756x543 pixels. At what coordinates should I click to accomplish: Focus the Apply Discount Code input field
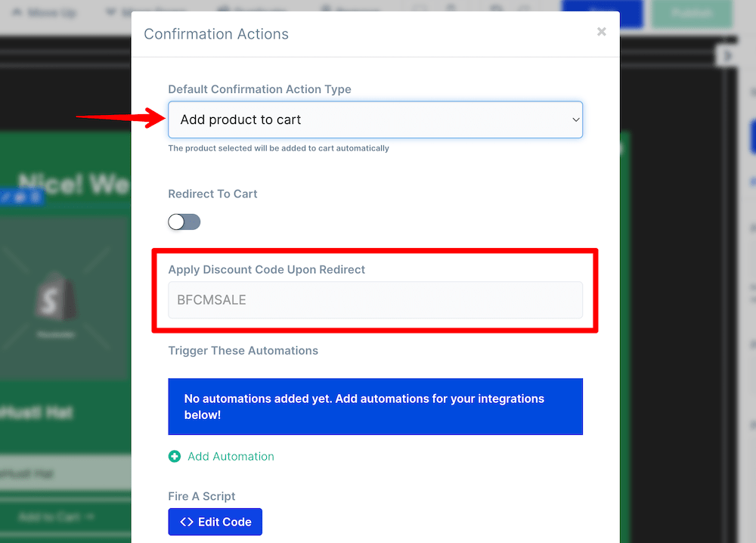tap(375, 300)
